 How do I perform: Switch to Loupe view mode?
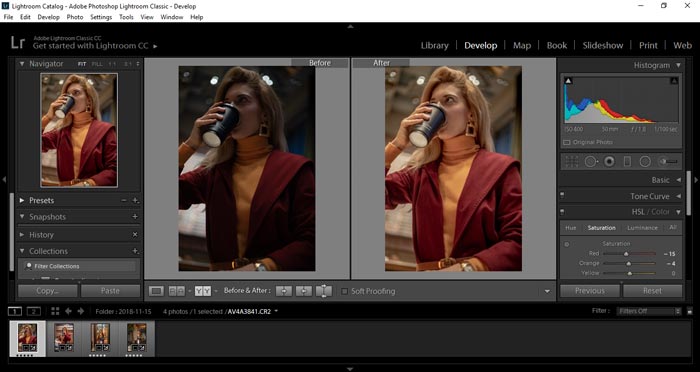click(x=156, y=291)
